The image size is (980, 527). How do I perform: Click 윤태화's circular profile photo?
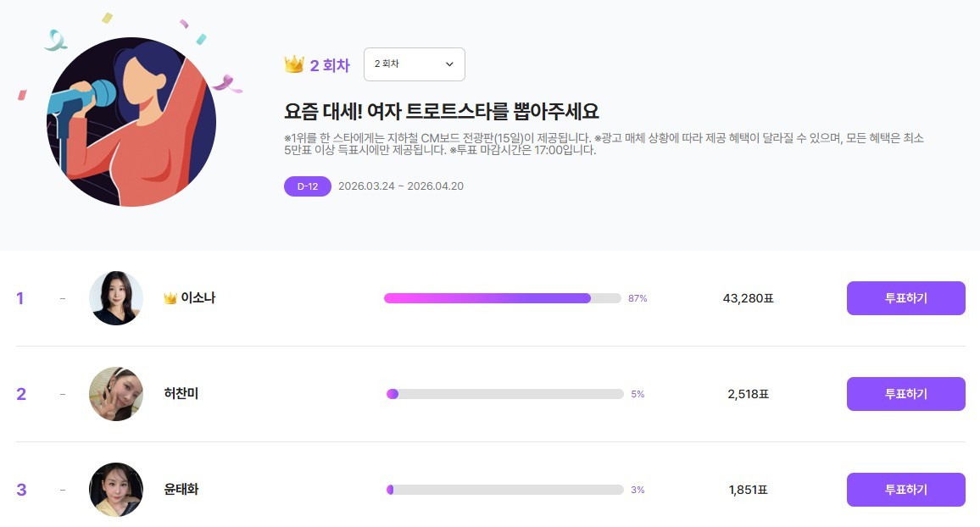116,489
